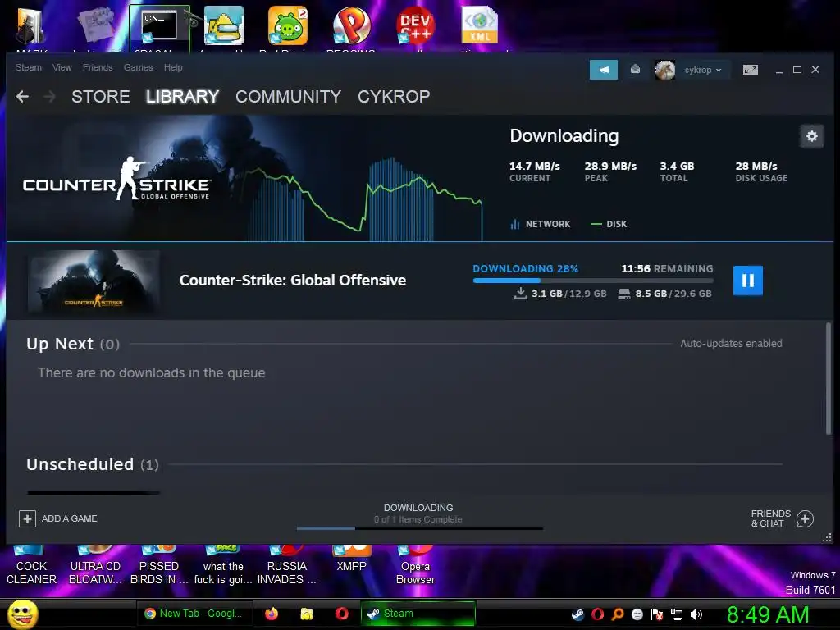Toggle the NETWORK graph legend
Screen dimensions: 840x630
point(540,224)
